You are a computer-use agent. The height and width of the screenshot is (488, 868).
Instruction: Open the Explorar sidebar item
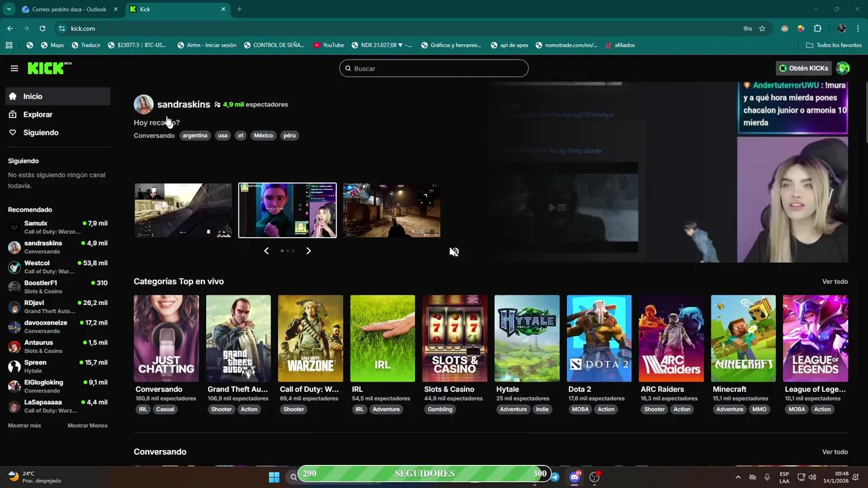[58, 115]
